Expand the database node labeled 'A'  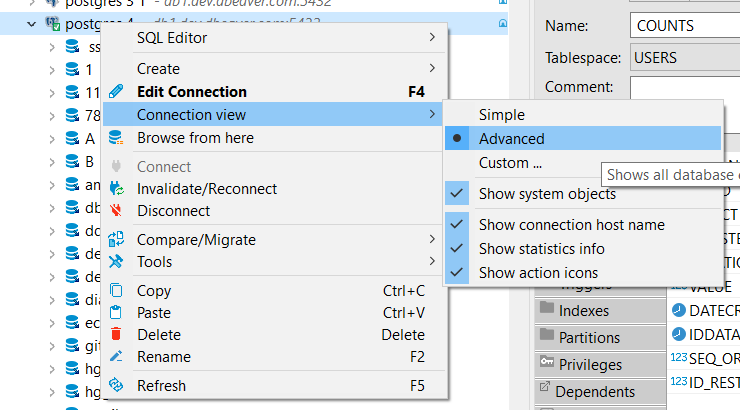tap(52, 139)
